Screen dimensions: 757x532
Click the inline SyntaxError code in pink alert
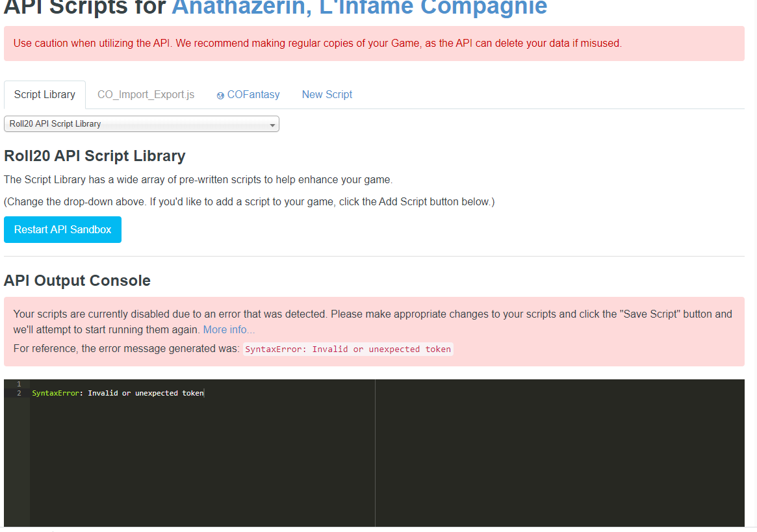348,349
